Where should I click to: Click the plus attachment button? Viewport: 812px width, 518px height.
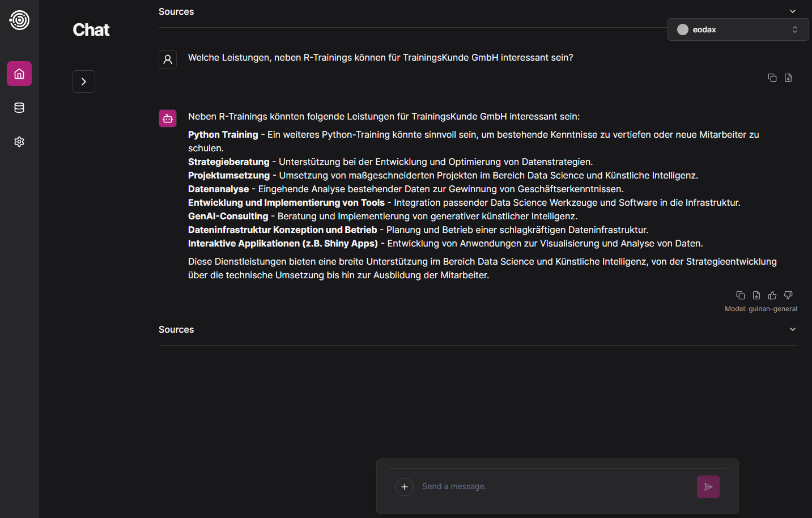tap(405, 487)
